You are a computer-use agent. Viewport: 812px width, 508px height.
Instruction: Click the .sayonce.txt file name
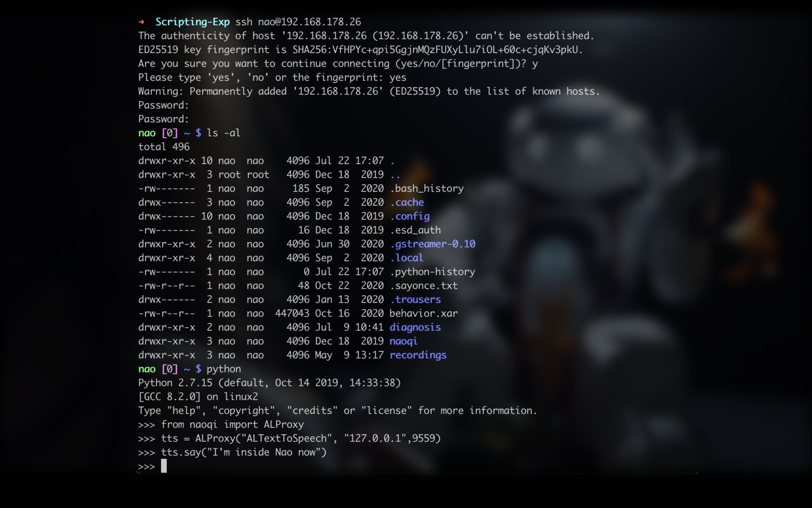(x=424, y=286)
